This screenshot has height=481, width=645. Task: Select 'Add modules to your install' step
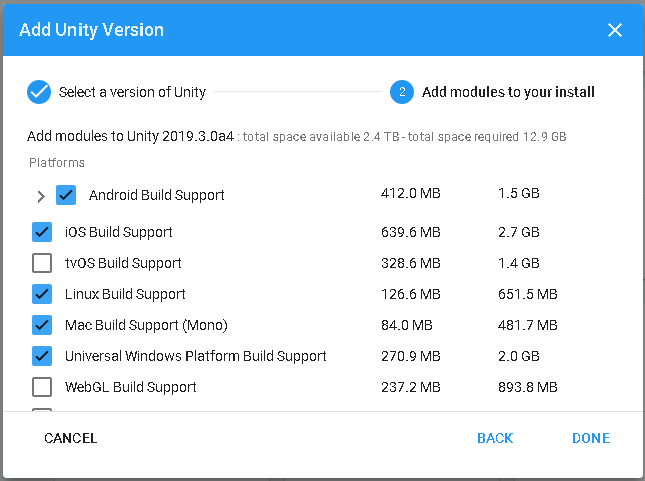tap(508, 92)
